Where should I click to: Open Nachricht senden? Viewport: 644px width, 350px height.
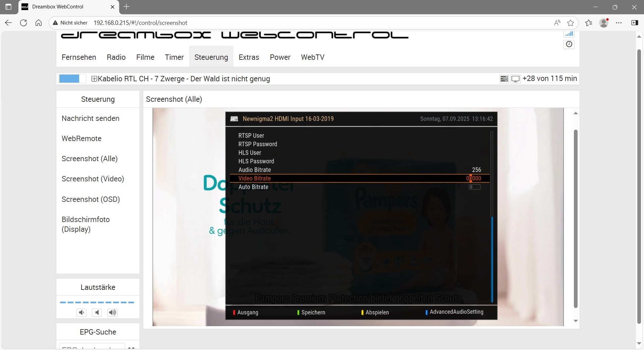91,118
